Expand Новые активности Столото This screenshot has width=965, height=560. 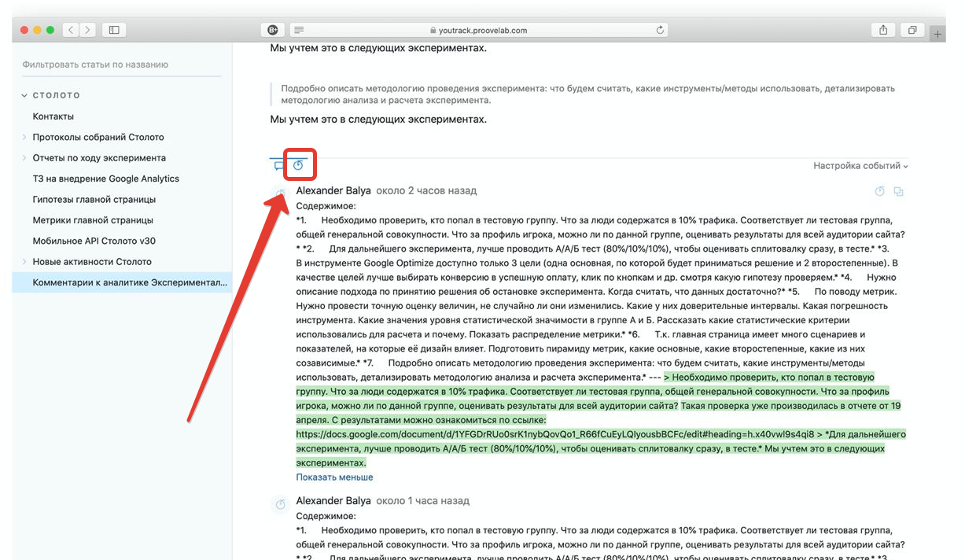coord(24,261)
